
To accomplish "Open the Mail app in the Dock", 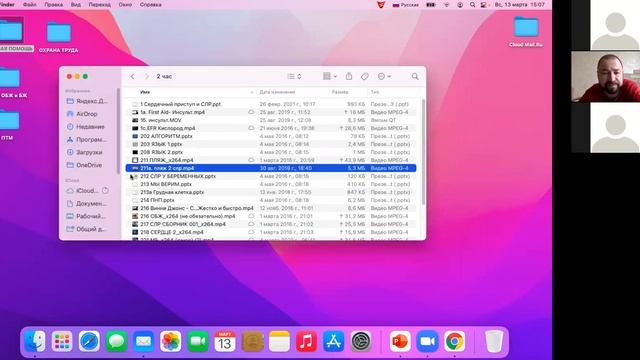I will (143, 341).
